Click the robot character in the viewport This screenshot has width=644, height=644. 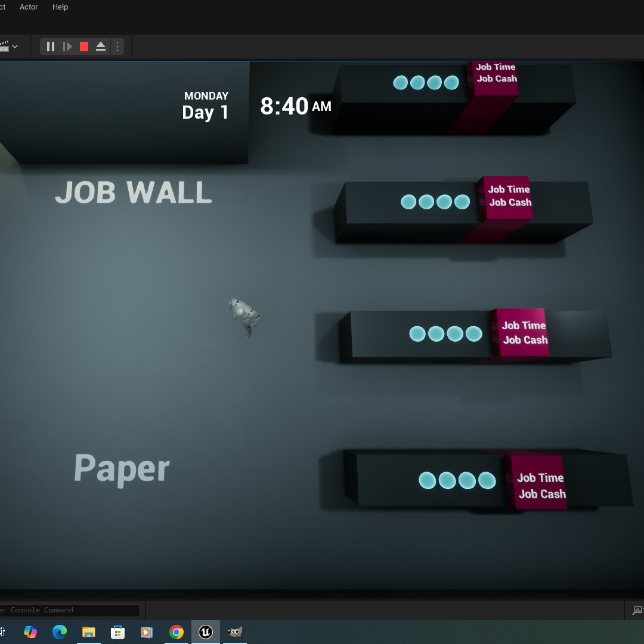click(x=244, y=317)
